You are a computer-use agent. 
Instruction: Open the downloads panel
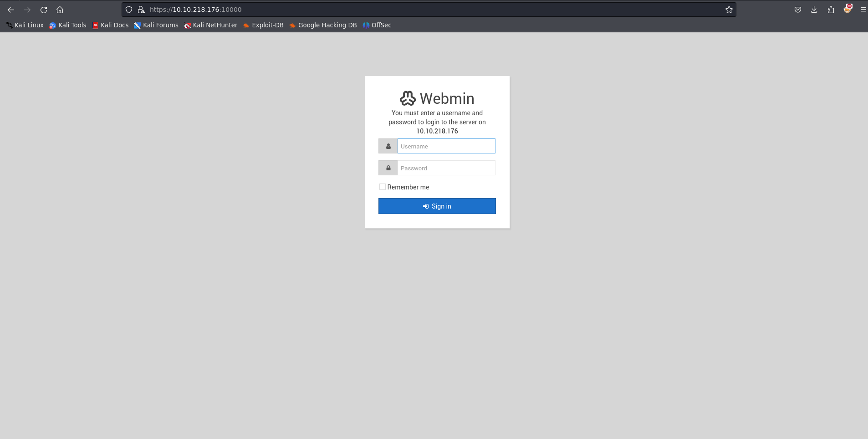click(814, 10)
